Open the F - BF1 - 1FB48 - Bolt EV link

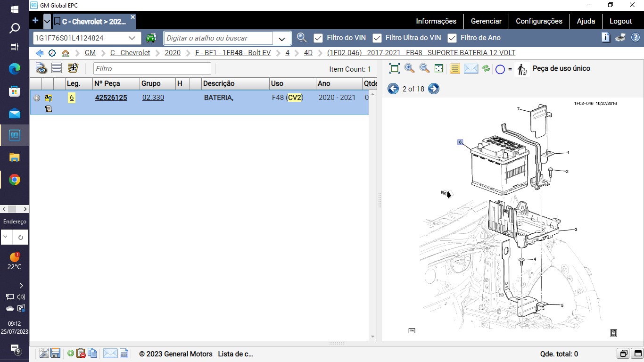233,53
